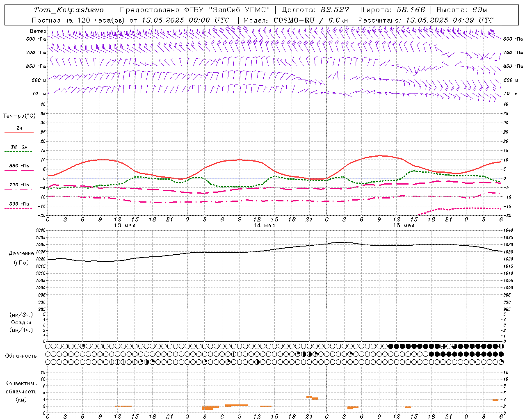Click the provider text ФГБУ "ЗапСиб УГМС"
Image resolution: width=525 pixels, height=420 pixels.
point(228,10)
